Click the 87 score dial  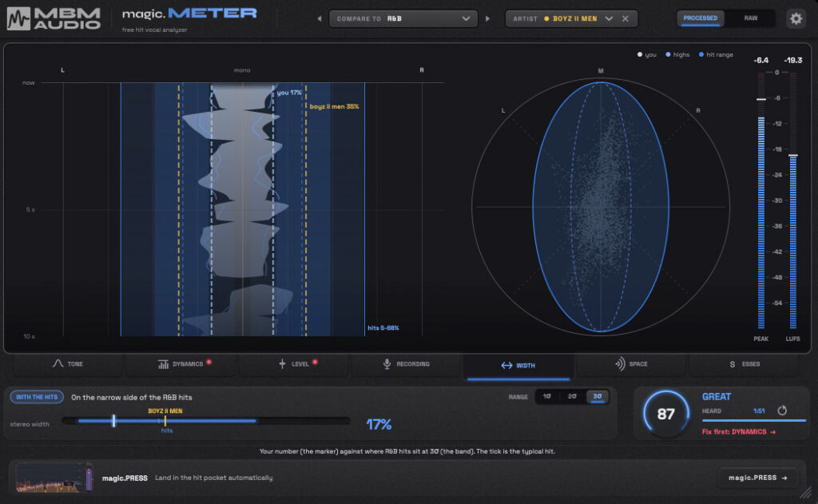click(665, 414)
